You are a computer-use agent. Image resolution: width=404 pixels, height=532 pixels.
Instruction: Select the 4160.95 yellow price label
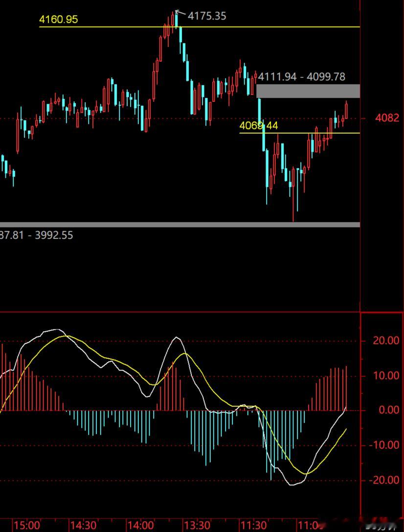58,20
